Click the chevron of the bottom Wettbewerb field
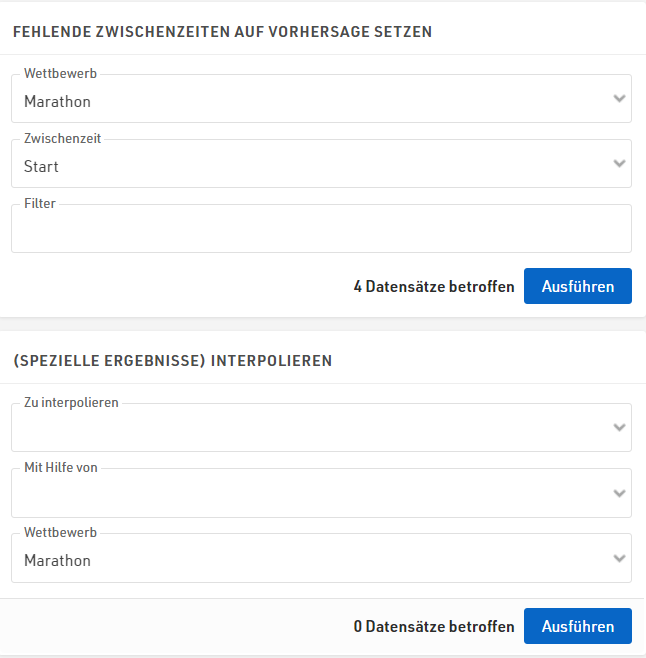Screen dimensions: 646x658 [620, 558]
